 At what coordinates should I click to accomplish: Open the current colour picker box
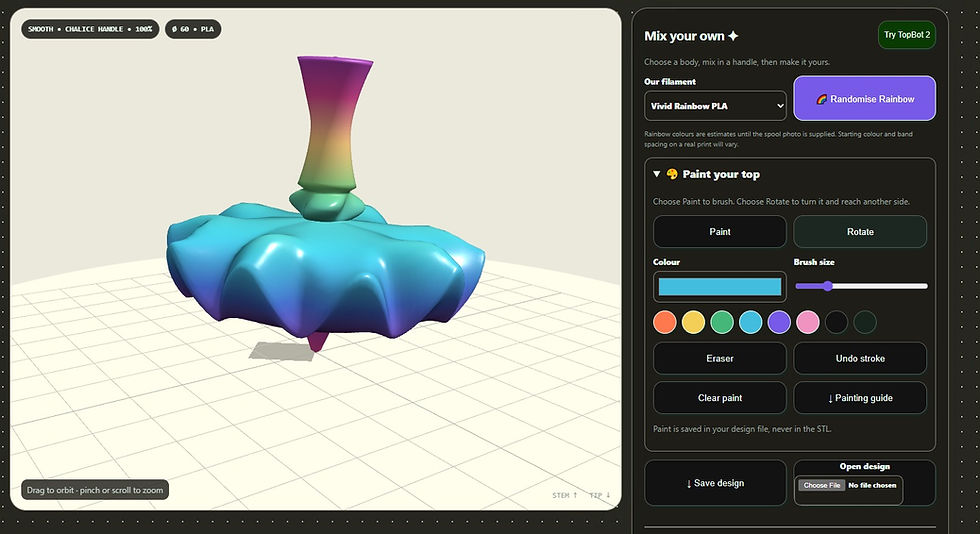coord(719,287)
